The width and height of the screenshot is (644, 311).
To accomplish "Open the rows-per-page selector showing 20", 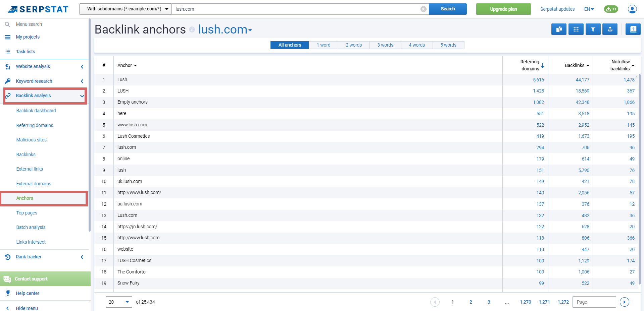I will (x=118, y=302).
